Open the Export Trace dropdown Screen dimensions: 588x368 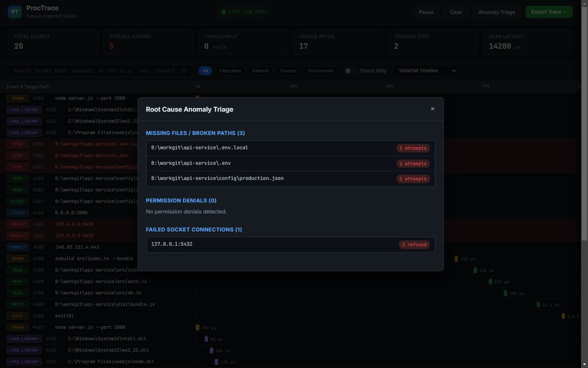tap(549, 12)
